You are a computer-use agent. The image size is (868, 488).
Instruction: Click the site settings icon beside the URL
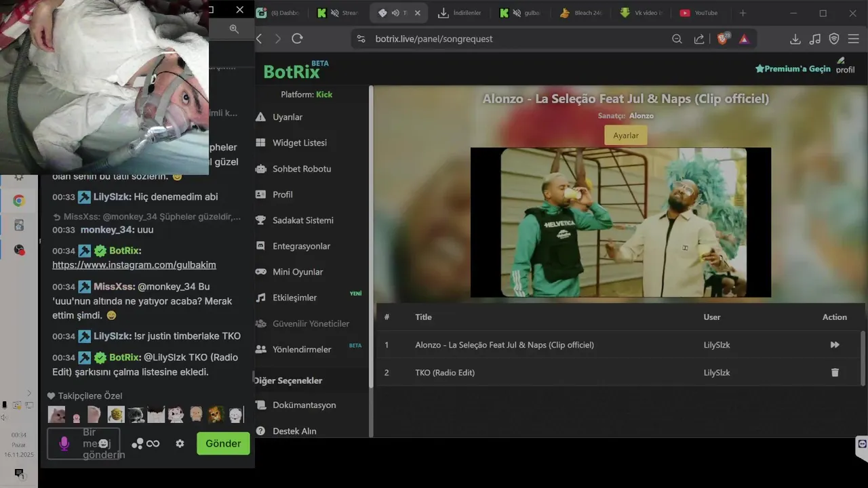(x=361, y=39)
